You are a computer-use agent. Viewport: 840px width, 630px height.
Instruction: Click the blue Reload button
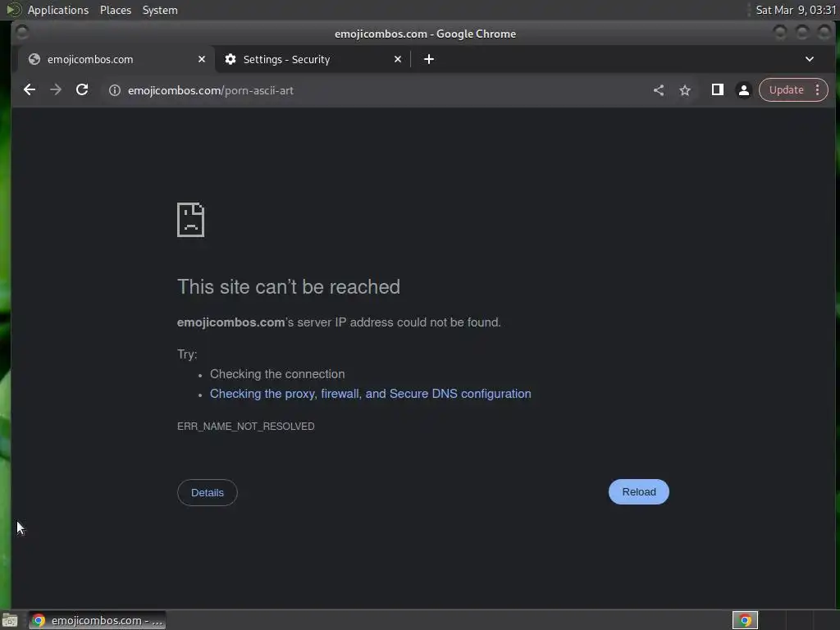click(638, 492)
